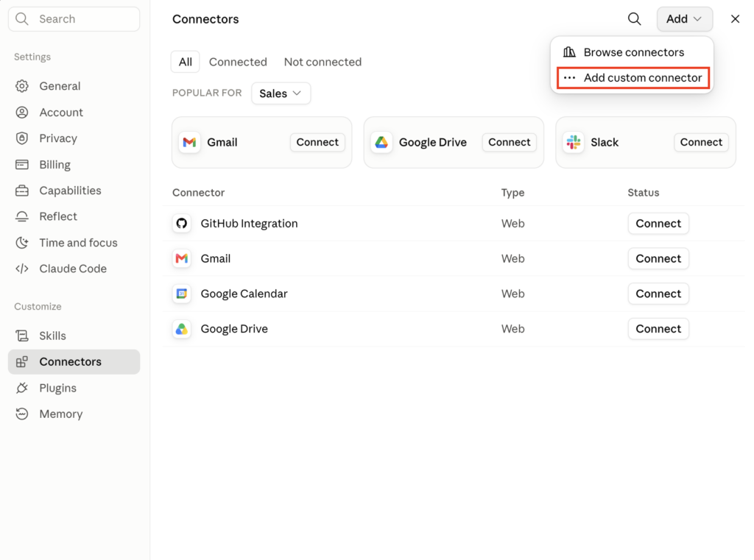Switch to the Connected tab
The height and width of the screenshot is (560, 754).
click(238, 62)
